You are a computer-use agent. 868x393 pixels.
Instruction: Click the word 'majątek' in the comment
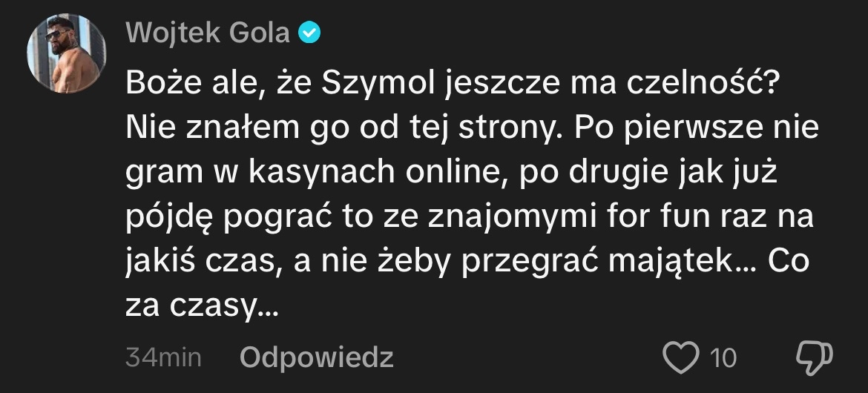[693, 262]
